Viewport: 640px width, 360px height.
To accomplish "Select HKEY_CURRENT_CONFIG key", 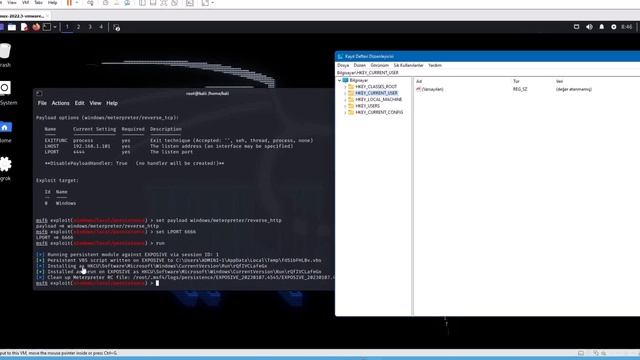I will [x=379, y=112].
